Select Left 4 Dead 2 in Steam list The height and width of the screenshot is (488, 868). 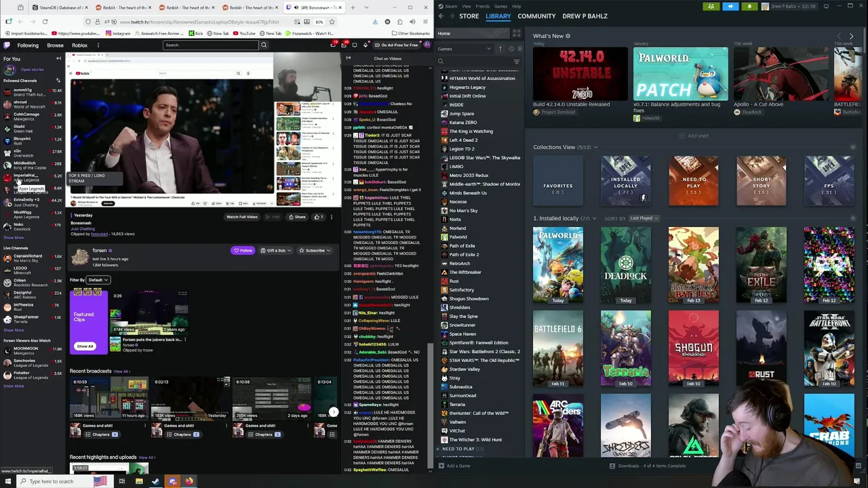(463, 140)
